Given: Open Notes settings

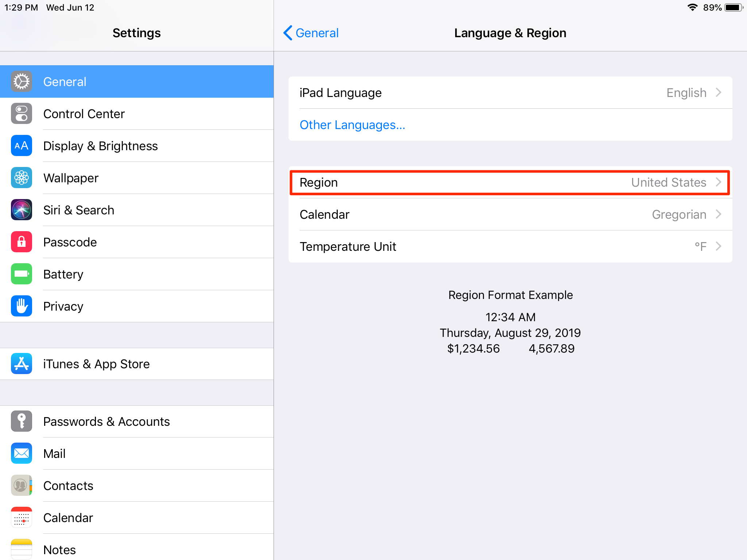Looking at the screenshot, I should coord(137,547).
